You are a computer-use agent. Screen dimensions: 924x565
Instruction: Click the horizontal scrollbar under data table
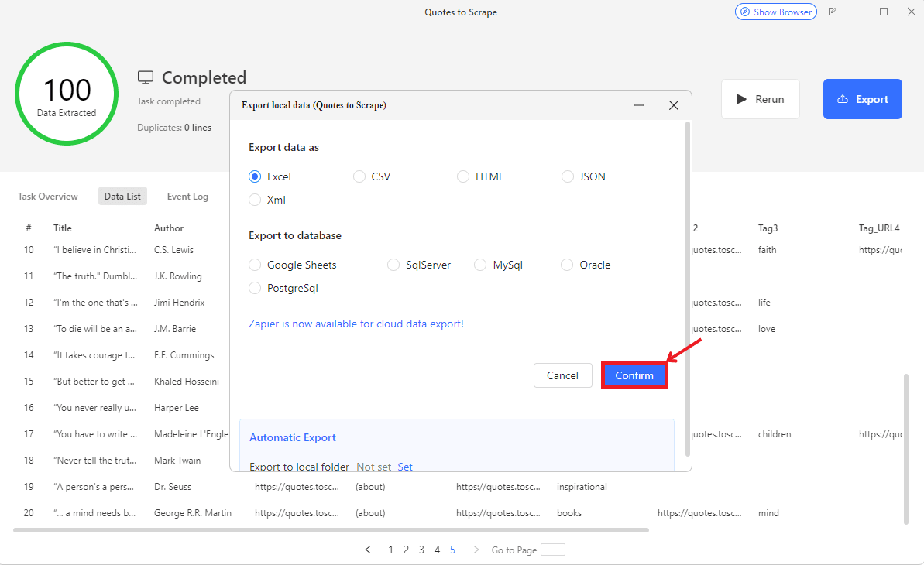click(x=331, y=530)
